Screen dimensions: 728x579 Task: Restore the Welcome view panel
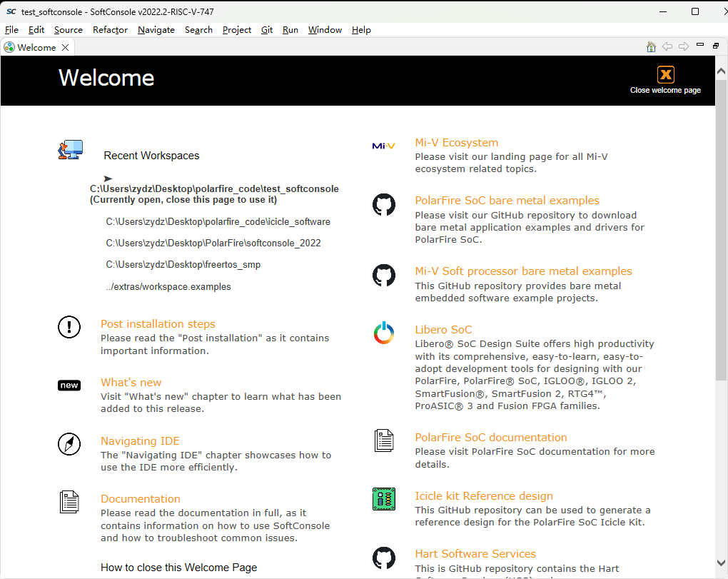point(716,46)
